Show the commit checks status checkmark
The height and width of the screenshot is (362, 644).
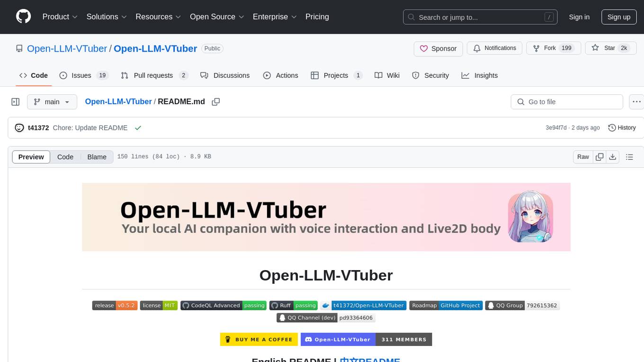coord(138,128)
